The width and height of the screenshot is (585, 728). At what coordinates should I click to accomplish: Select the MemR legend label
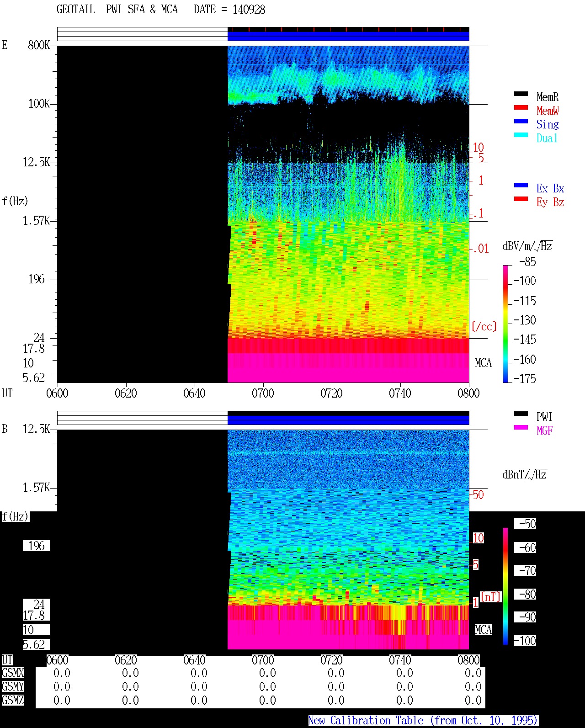coord(548,97)
